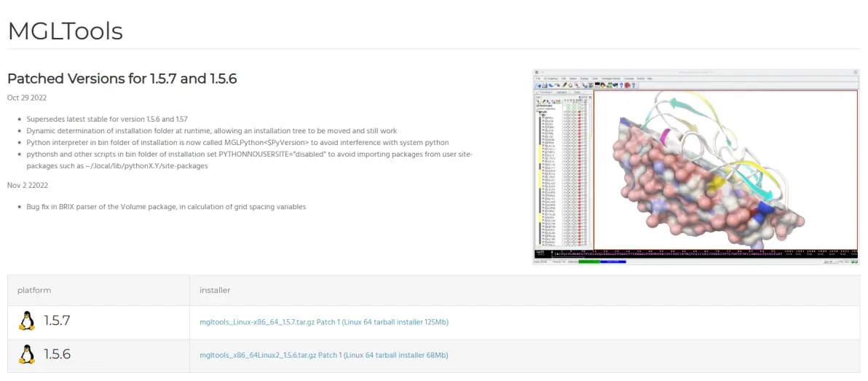Click the first toolbar icon in app screenshot

537,85
